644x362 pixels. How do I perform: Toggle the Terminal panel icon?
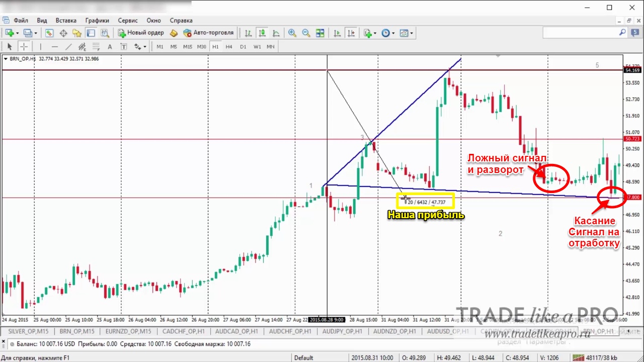point(91,33)
